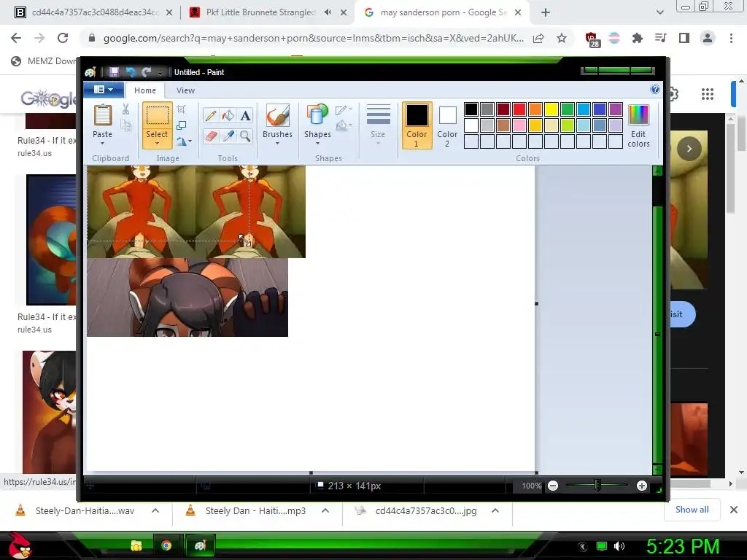Click Chrome profile avatar icon
Screen dimensions: 747x560
[x=708, y=38]
